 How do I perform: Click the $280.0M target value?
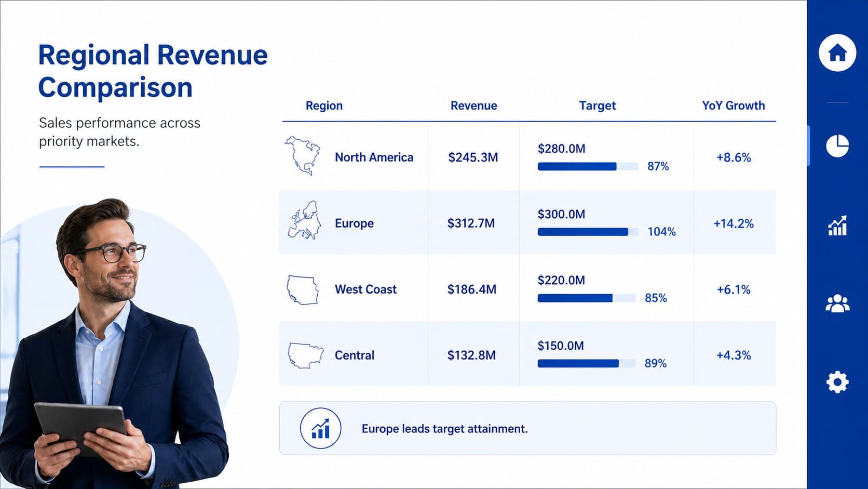[x=561, y=149]
